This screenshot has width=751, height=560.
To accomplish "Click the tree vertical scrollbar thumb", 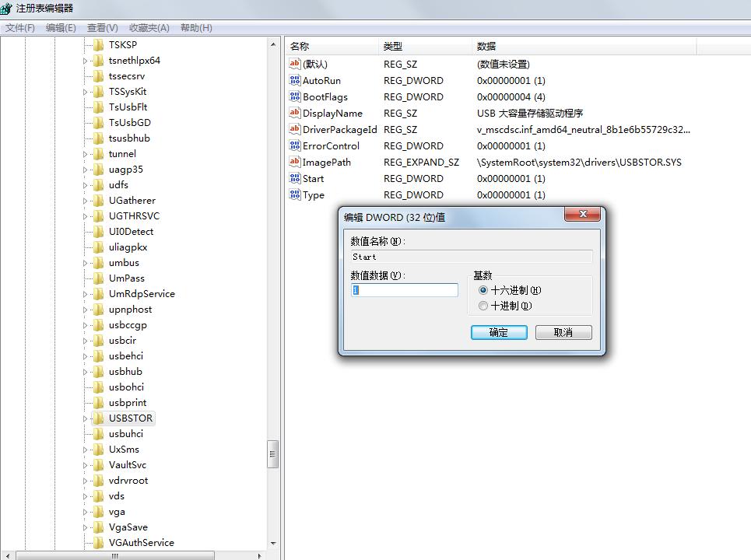I will [x=272, y=453].
